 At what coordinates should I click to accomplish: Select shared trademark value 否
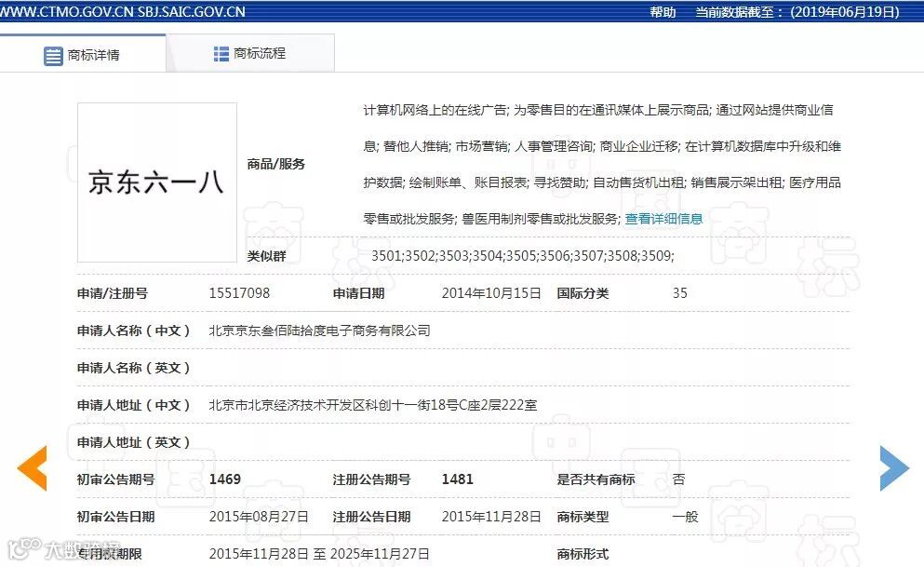click(679, 479)
